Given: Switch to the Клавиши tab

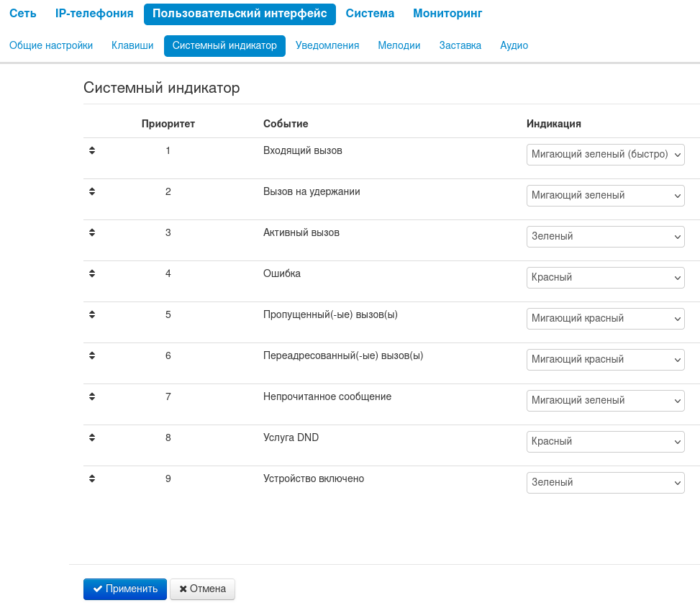Looking at the screenshot, I should [132, 46].
